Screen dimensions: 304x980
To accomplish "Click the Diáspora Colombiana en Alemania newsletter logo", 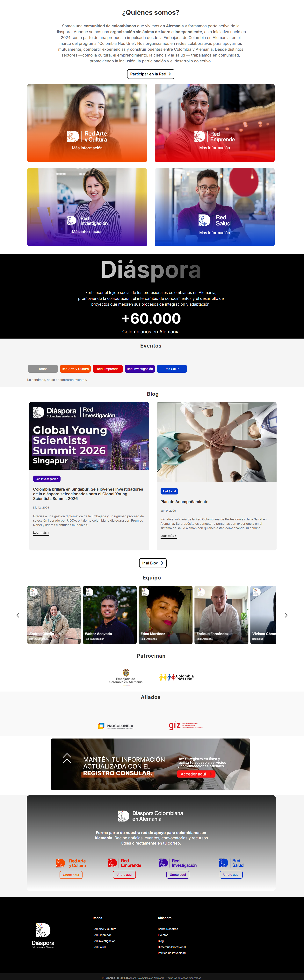I will 150,816.
